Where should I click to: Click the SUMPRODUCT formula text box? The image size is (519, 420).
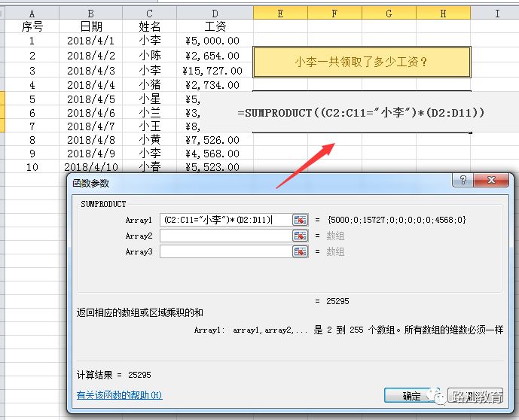362,112
